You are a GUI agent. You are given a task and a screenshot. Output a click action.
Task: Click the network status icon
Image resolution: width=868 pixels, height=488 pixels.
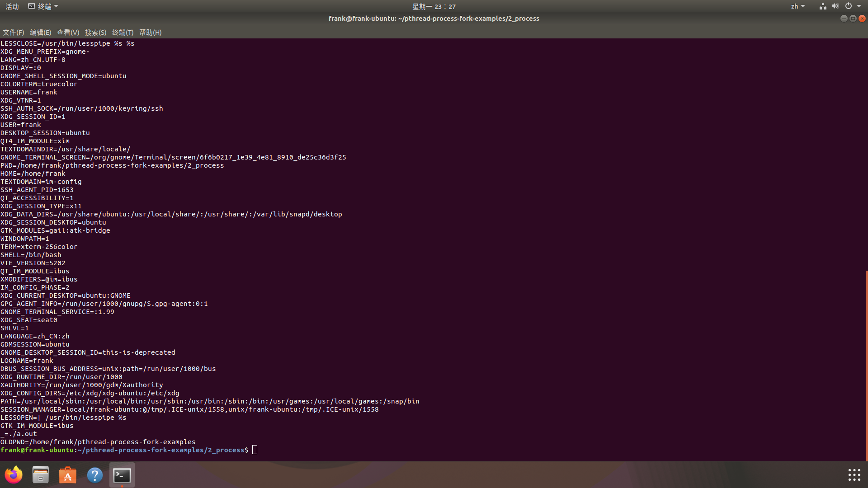(x=823, y=6)
